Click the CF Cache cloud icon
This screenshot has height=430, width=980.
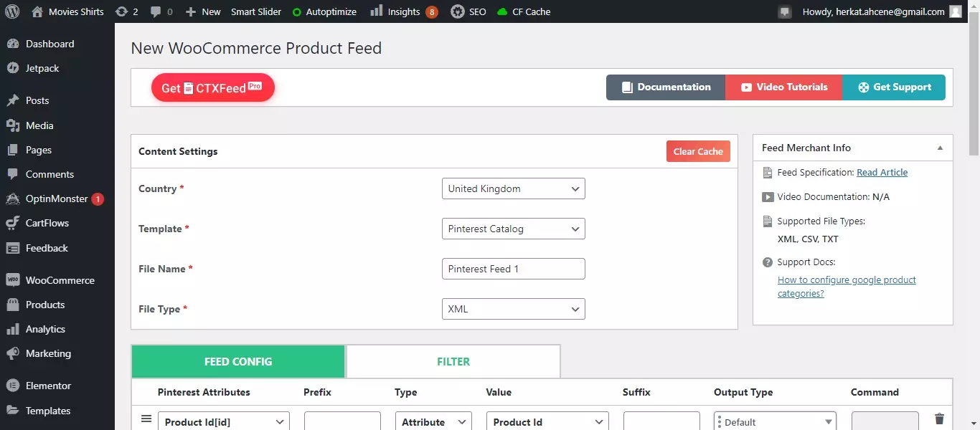point(501,12)
